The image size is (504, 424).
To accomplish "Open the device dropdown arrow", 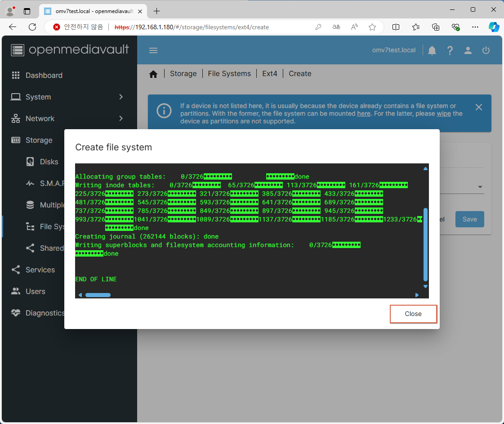I will [x=480, y=187].
